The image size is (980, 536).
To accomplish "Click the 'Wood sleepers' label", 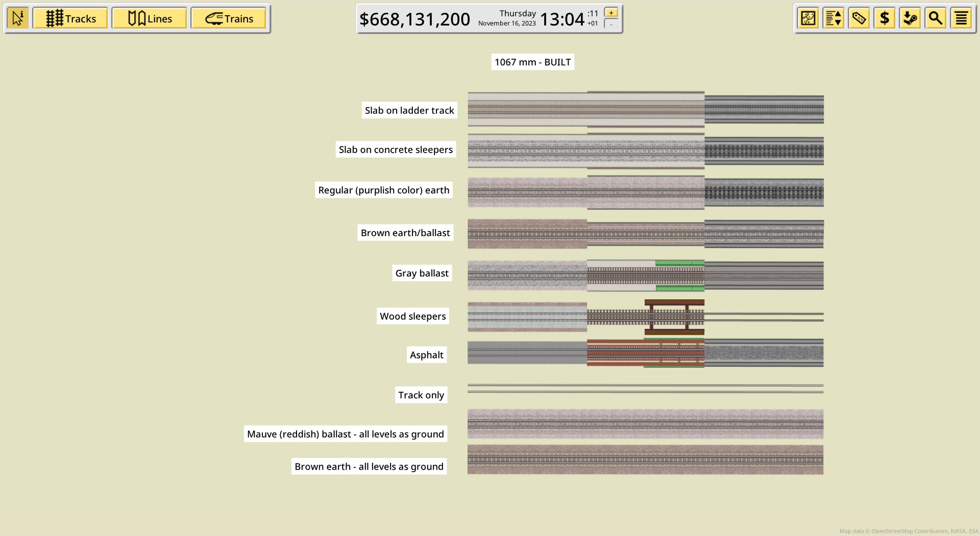I will tap(413, 316).
